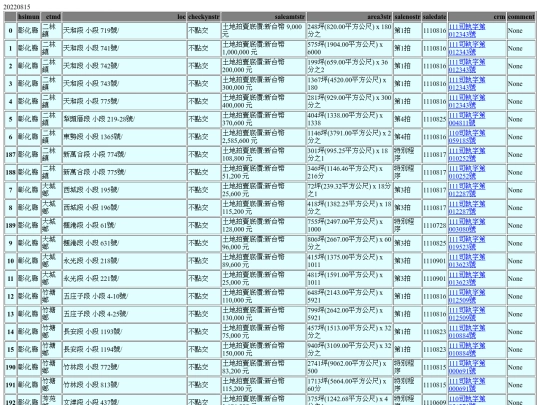
Task: Click the 'crm' column header
Action: (477, 17)
